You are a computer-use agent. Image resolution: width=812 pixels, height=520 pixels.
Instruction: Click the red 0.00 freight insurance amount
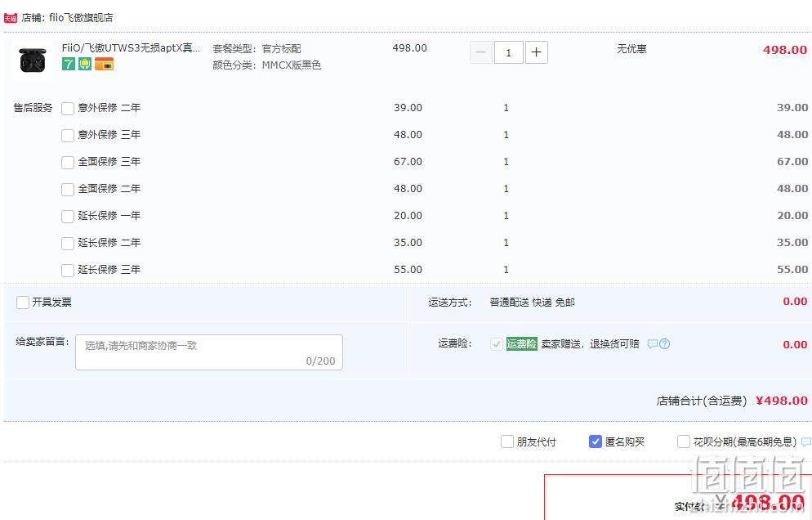pos(795,345)
